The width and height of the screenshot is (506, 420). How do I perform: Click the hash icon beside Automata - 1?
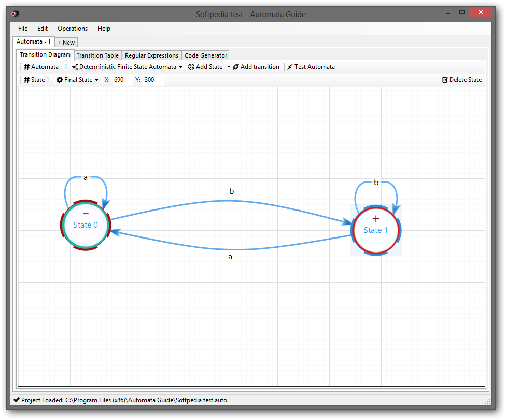click(x=27, y=67)
